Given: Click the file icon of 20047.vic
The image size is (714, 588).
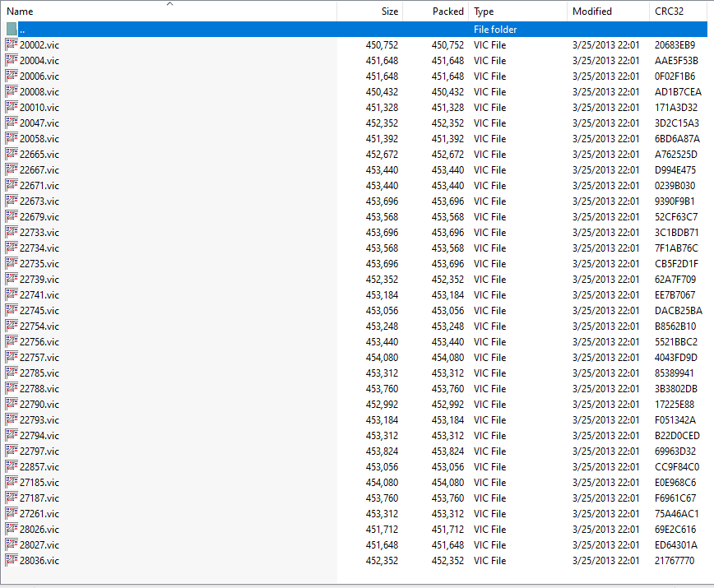Looking at the screenshot, I should [x=12, y=123].
